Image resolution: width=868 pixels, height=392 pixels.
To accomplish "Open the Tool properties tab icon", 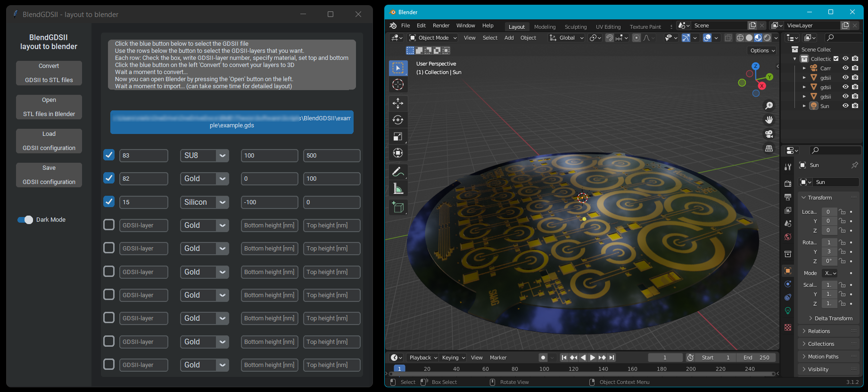I will 788,167.
